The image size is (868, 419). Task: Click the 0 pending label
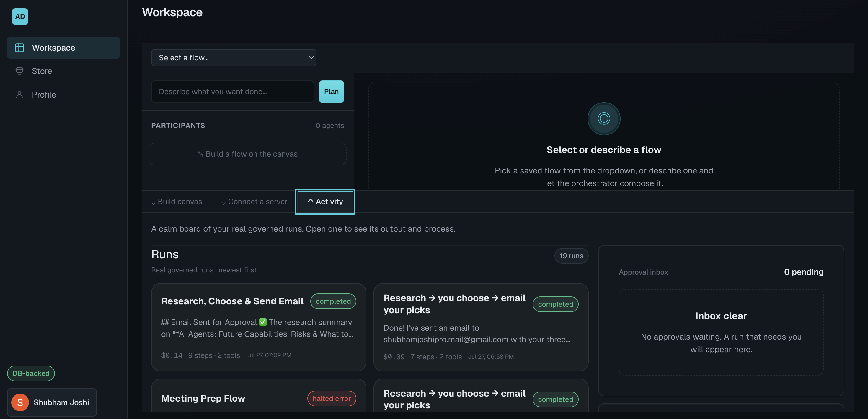(x=804, y=272)
